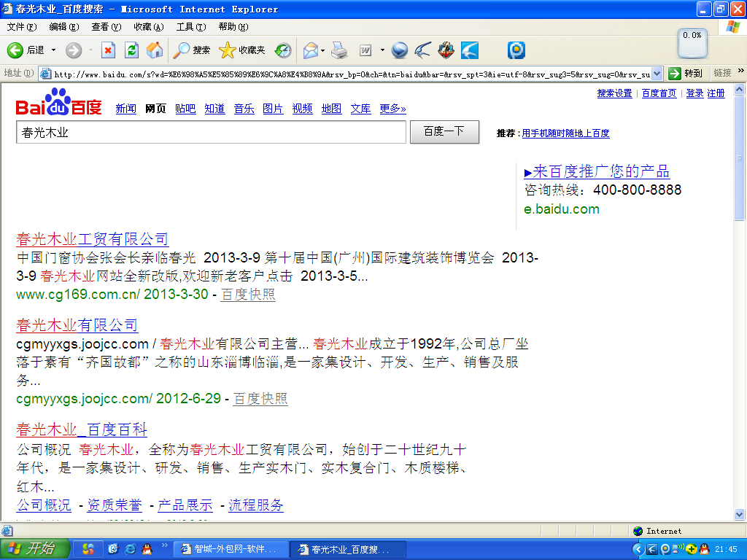
Task: Refresh the page with green arrows icon
Action: (131, 50)
